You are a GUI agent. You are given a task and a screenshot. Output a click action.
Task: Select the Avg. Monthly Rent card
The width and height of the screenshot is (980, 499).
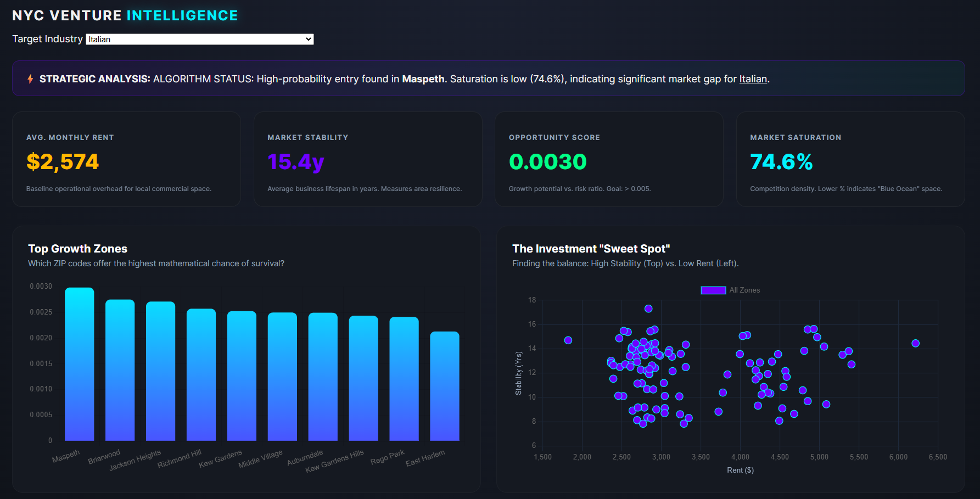click(126, 159)
